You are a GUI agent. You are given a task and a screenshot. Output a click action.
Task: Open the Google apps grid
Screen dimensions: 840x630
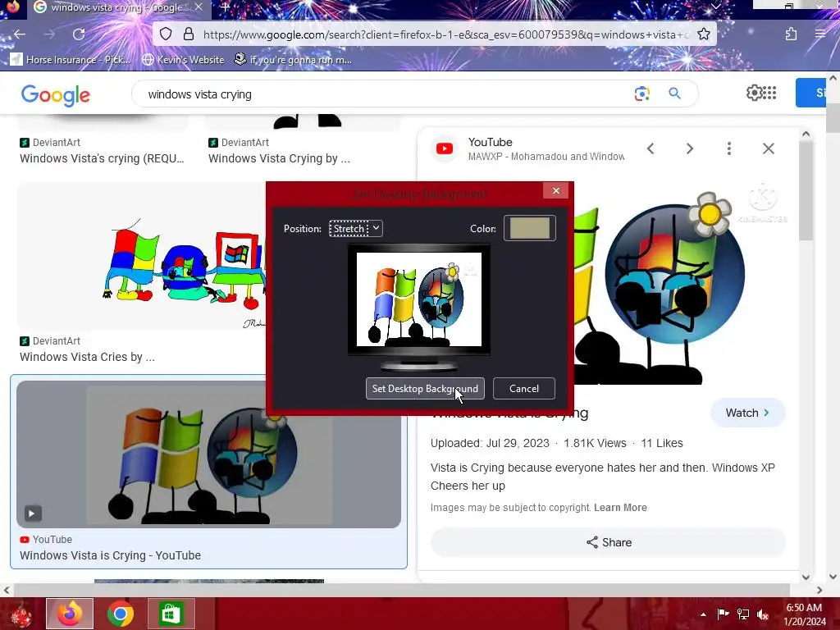click(769, 93)
